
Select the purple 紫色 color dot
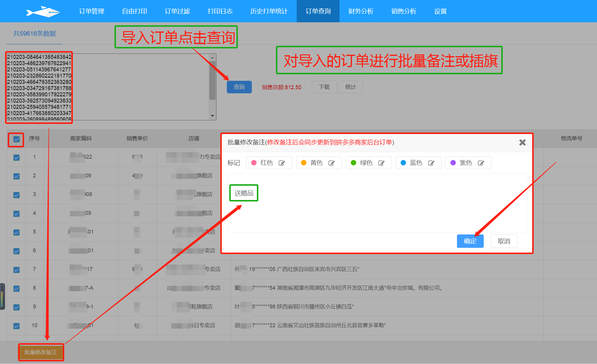[x=453, y=163]
